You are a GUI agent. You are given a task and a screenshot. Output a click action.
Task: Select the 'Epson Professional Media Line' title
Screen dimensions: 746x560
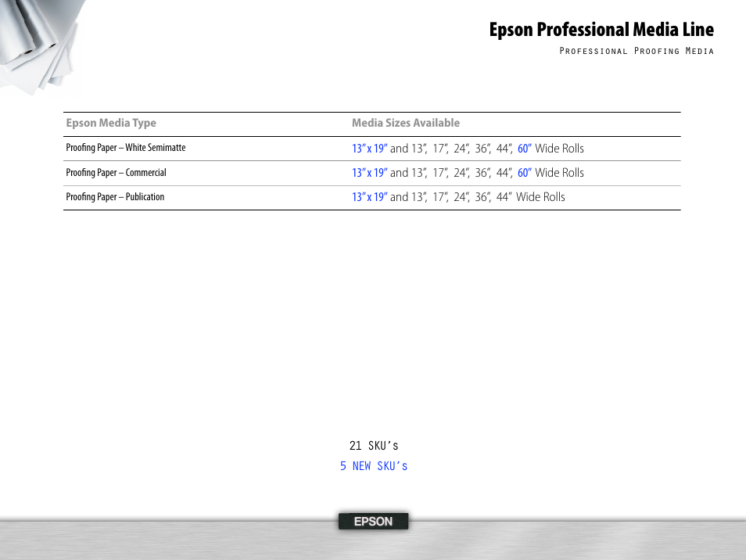coord(601,30)
